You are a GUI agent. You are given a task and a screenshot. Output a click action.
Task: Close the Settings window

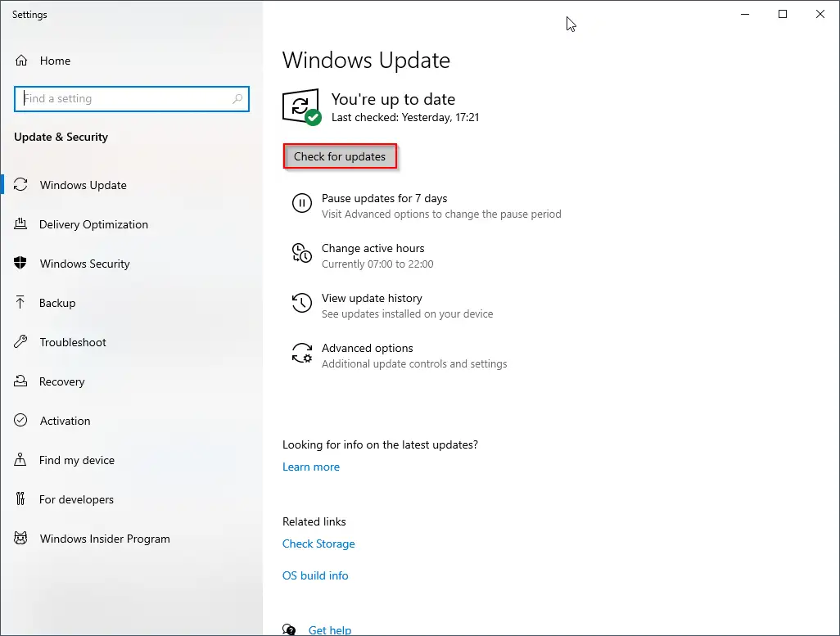[820, 15]
